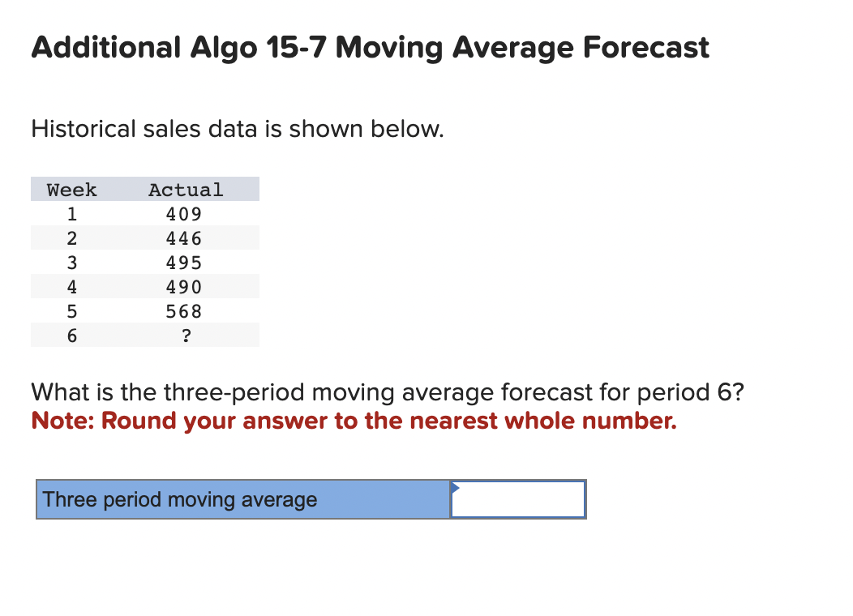This screenshot has height=616, width=853.
Task: Click the 'Week' column header
Action: 71,189
